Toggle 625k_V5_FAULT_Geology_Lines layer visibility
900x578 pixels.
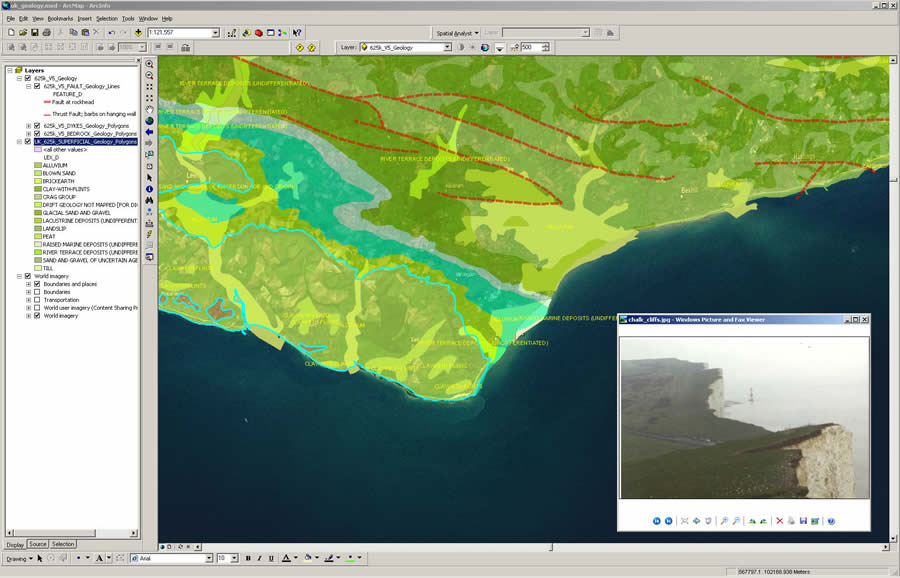coord(37,86)
